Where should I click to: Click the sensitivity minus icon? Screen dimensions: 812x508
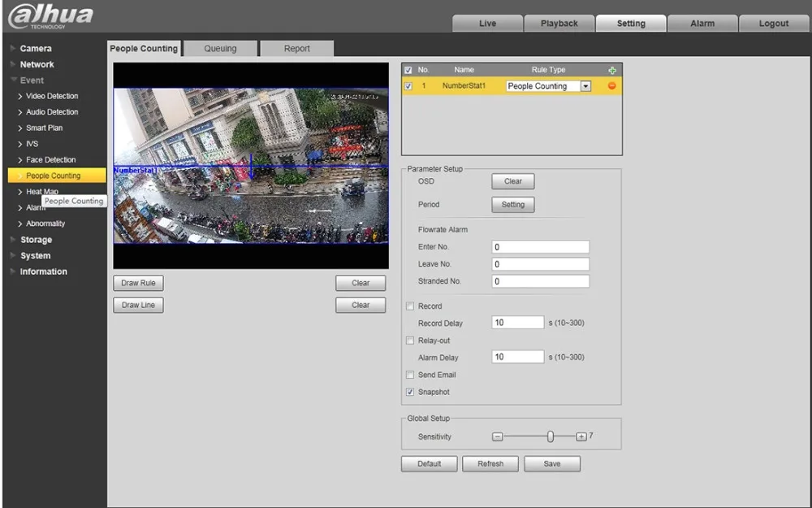(498, 437)
